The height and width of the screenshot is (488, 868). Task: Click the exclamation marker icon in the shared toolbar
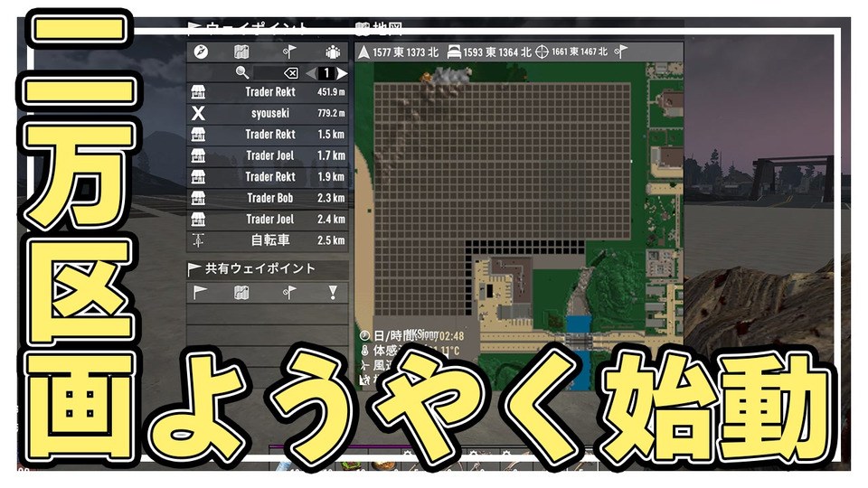[x=333, y=292]
